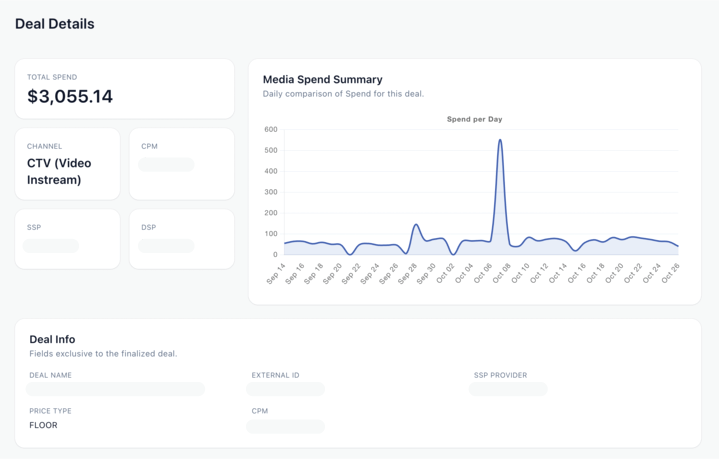Image resolution: width=719 pixels, height=459 pixels.
Task: Click the External ID field value placeholder
Action: [286, 389]
